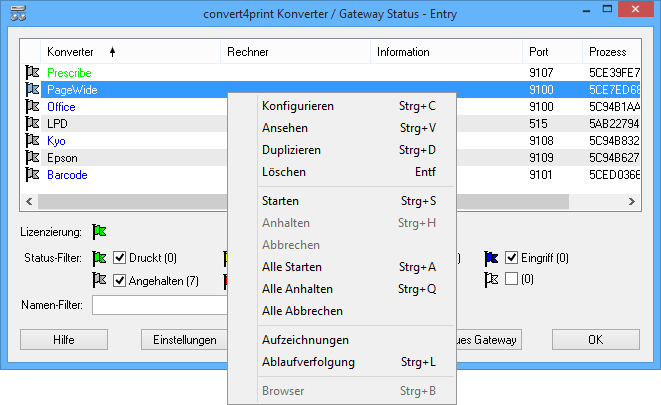Click the horizontal scrollbar right arrow
The image size is (661, 405).
pyautogui.click(x=631, y=201)
